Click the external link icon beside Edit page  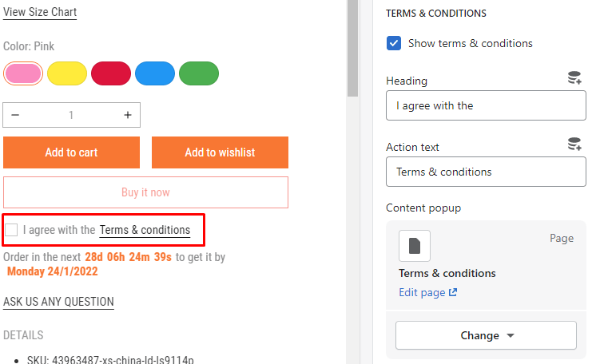tap(453, 292)
